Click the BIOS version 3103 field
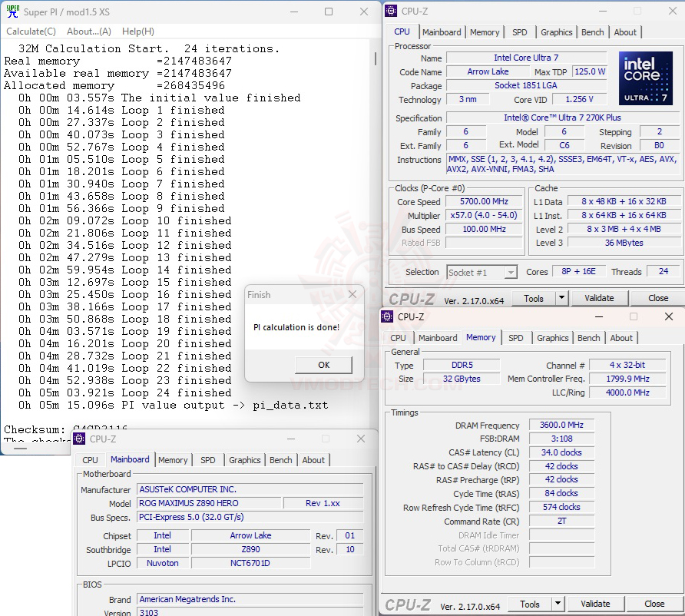The height and width of the screenshot is (616, 685). (x=250, y=612)
